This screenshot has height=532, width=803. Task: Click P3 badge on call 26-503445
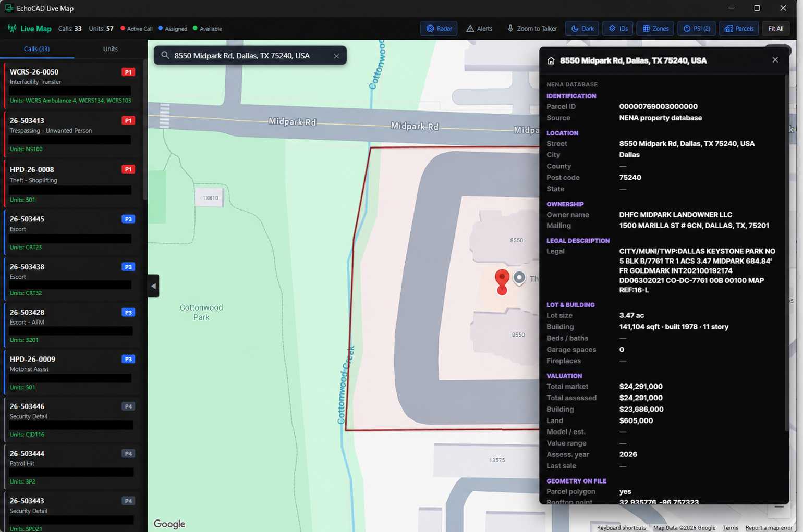(128, 219)
